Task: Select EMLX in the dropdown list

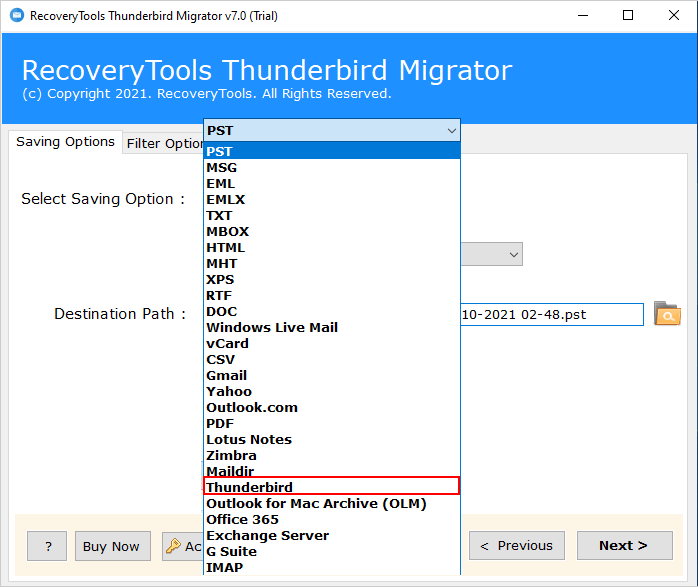Action: pos(332,199)
